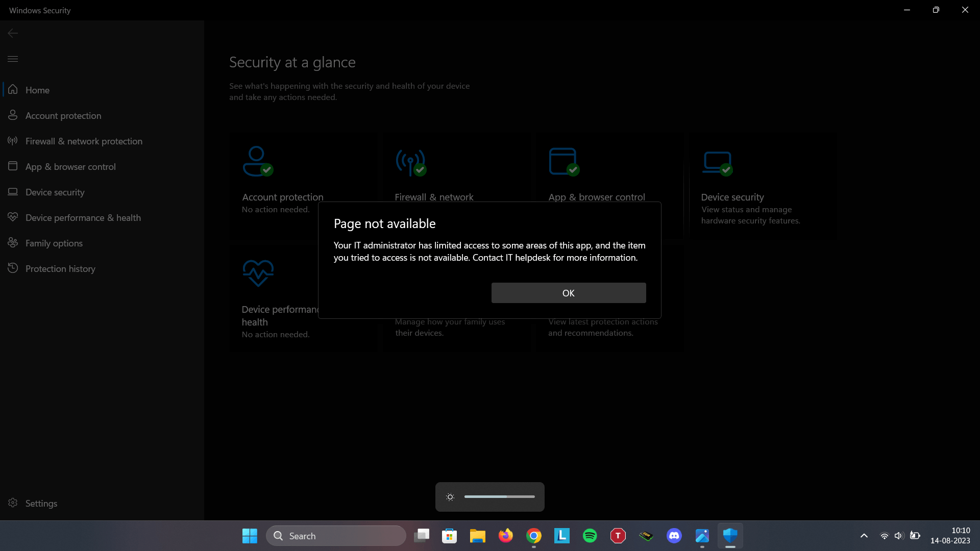Show hidden system tray icons
This screenshot has width=980, height=551.
click(x=864, y=536)
